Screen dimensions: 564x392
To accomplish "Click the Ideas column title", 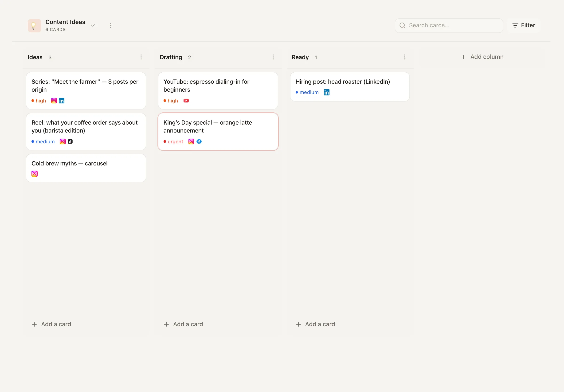I will click(x=35, y=57).
